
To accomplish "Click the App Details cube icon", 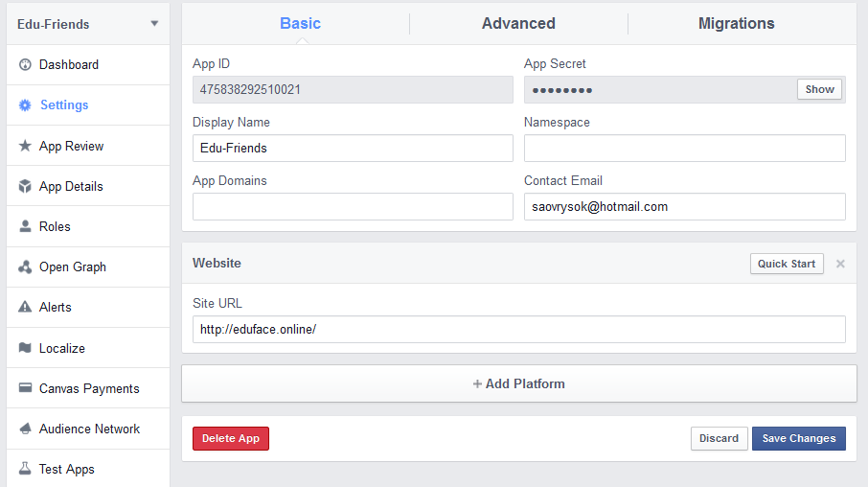I will 25,186.
